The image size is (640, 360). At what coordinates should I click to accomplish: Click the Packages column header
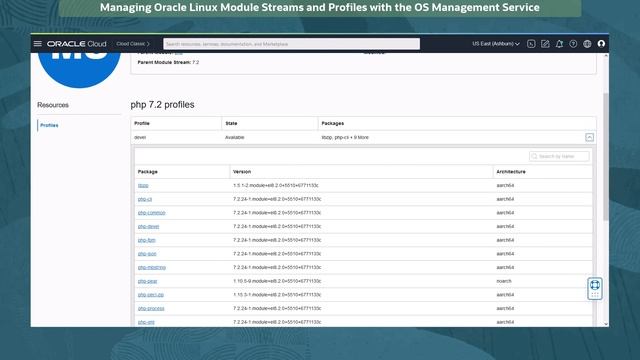(x=333, y=123)
